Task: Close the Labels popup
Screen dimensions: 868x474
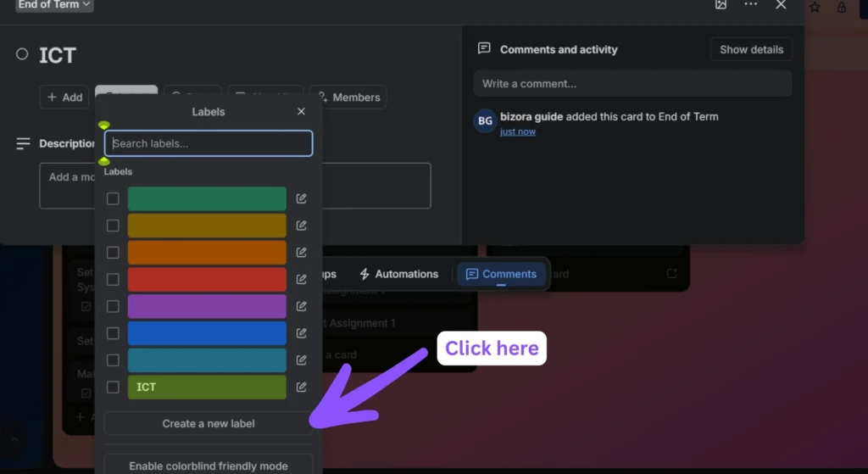Action: click(x=301, y=111)
